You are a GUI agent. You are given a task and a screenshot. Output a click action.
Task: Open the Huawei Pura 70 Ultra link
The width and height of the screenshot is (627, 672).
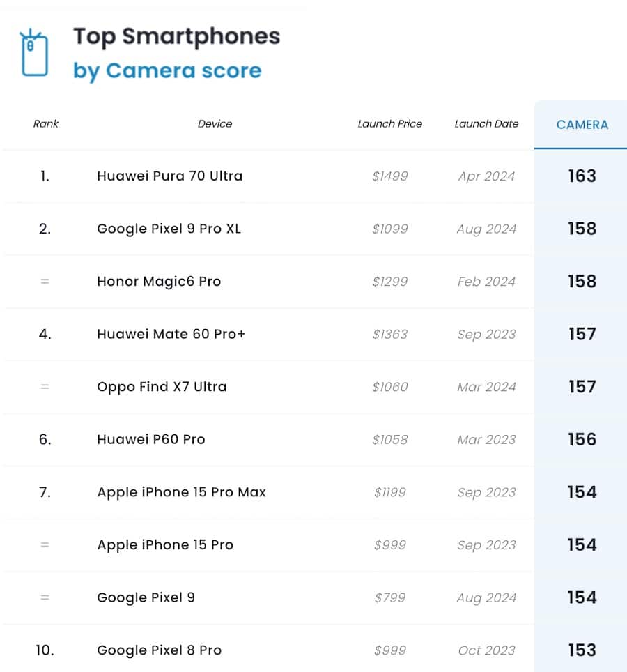pos(169,176)
